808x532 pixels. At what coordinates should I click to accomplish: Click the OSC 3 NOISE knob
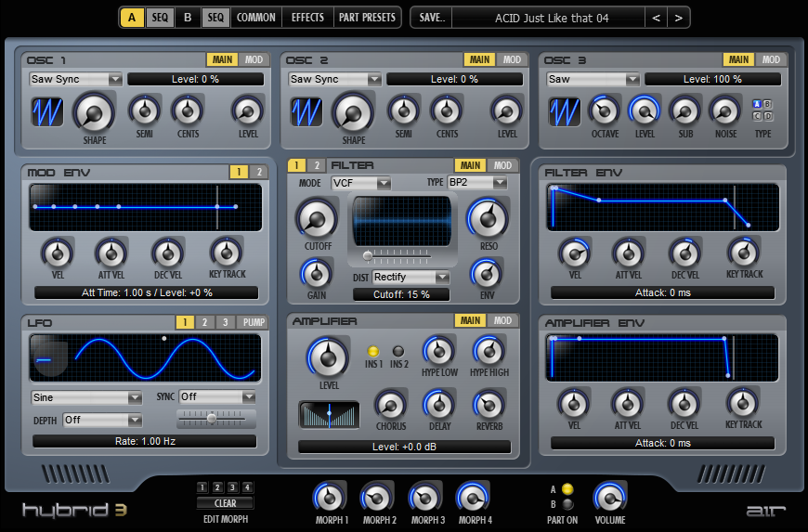(x=725, y=110)
